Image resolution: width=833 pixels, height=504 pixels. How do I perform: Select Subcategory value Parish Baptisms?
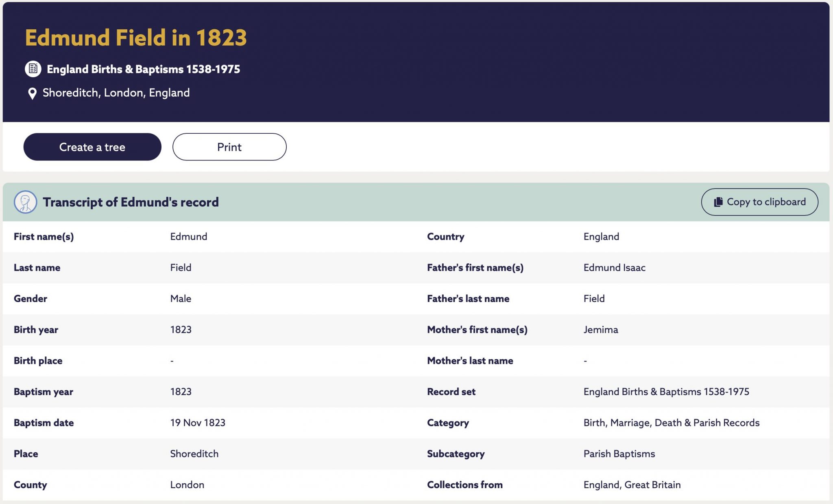point(619,454)
